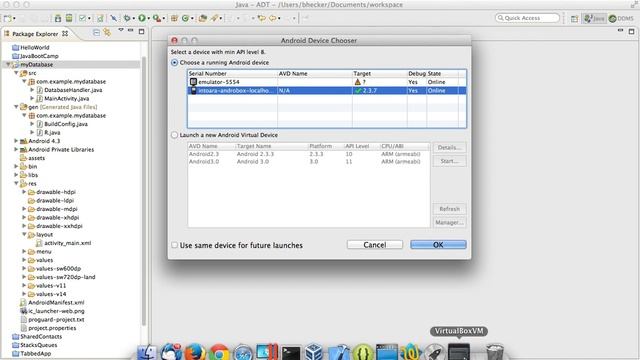Select Choose a running Android device option
The image size is (640, 360).
click(175, 62)
